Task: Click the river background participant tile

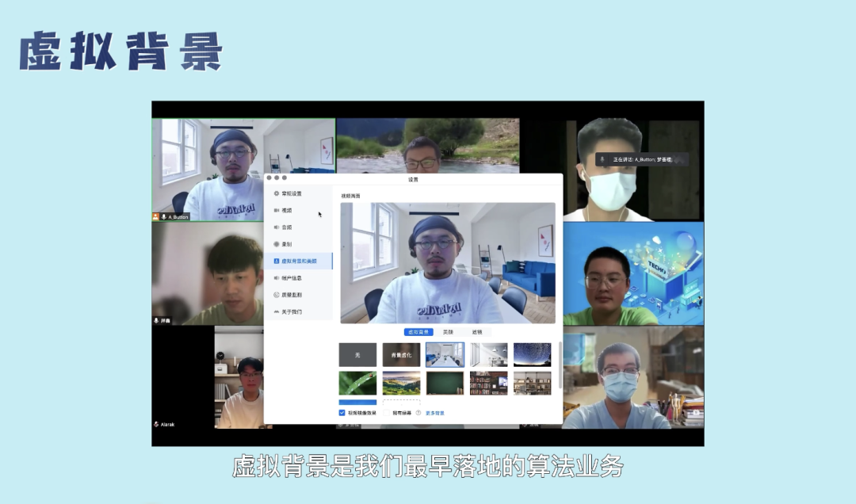Action: pyautogui.click(x=428, y=146)
